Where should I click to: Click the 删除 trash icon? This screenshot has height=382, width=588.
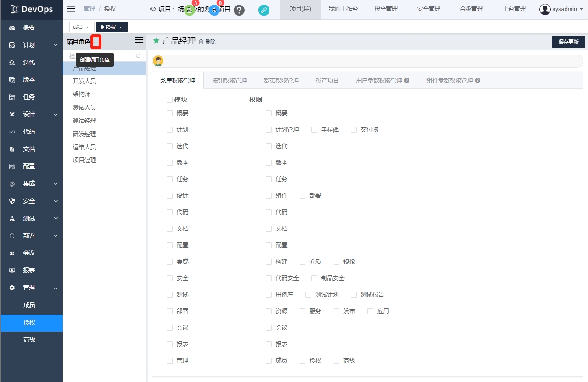(x=201, y=42)
